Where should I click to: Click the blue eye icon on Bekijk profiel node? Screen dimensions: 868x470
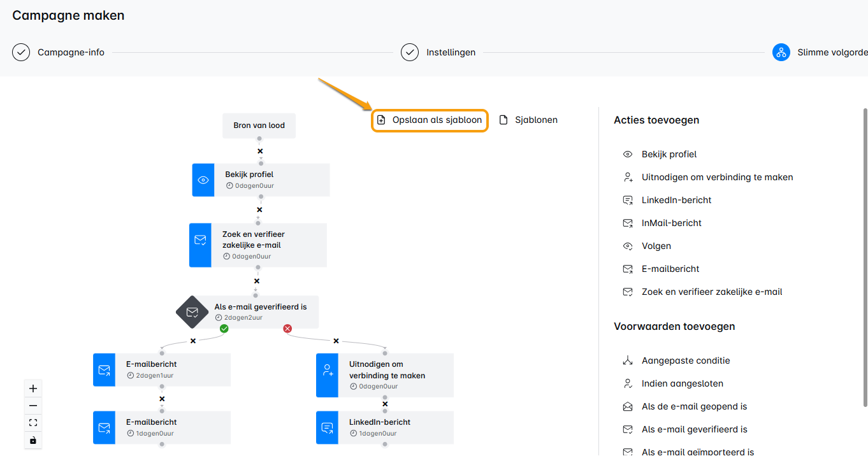click(203, 180)
